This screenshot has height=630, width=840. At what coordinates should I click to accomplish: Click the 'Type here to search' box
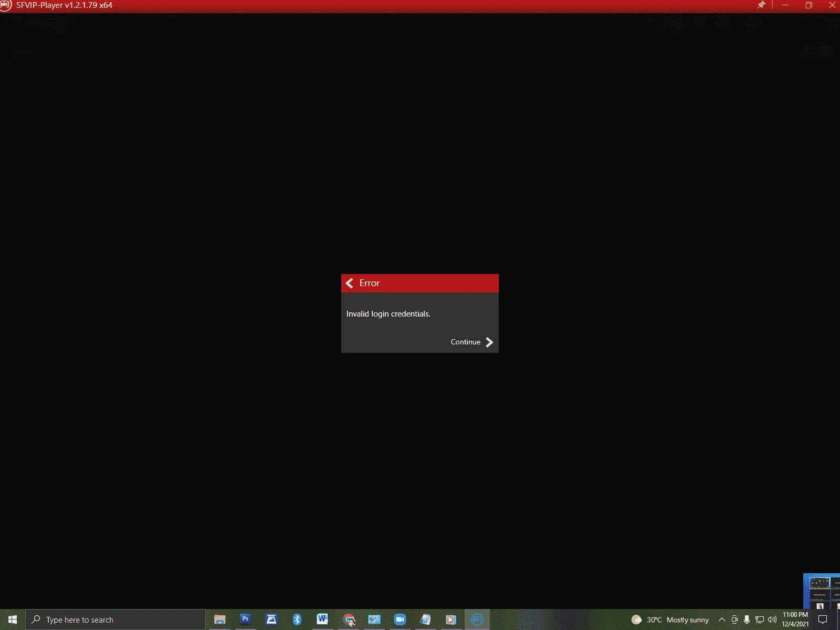[x=115, y=619]
